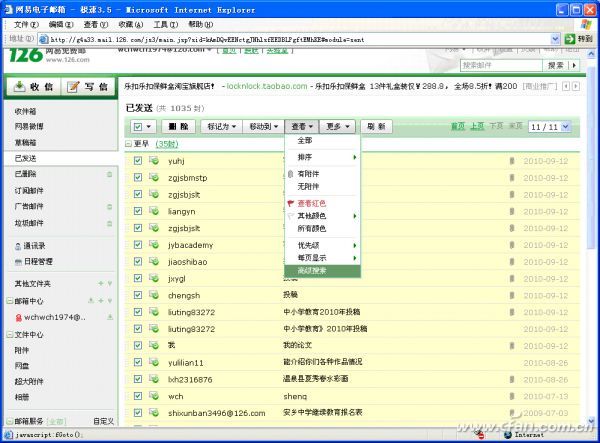The image size is (600, 443).
Task: Click the trash icon beside 已删除 folder
Action: 109,174
